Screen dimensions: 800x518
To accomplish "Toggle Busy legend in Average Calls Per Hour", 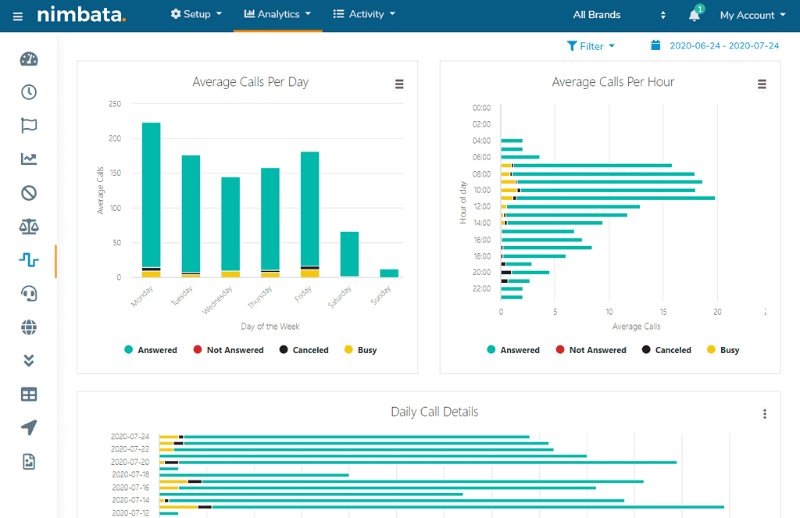I will 723,350.
